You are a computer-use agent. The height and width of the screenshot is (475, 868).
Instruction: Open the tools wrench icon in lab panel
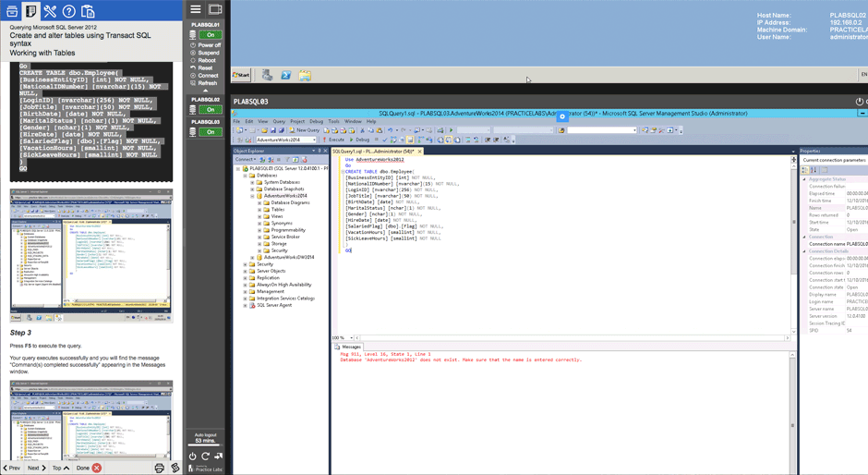[x=50, y=10]
